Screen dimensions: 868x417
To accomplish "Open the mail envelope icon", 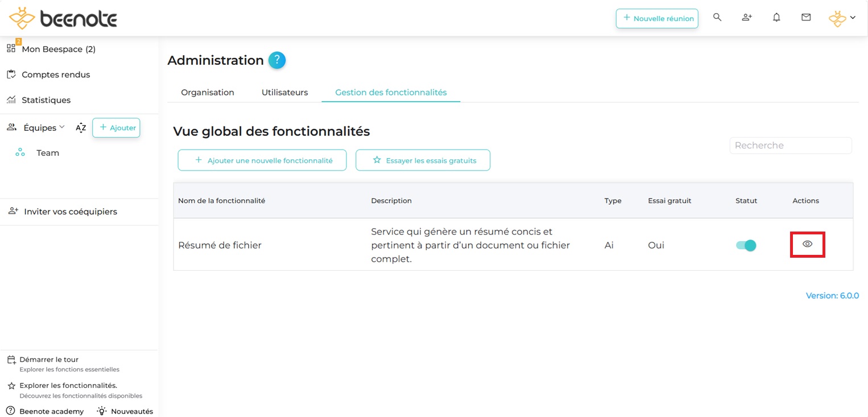I will (x=806, y=18).
